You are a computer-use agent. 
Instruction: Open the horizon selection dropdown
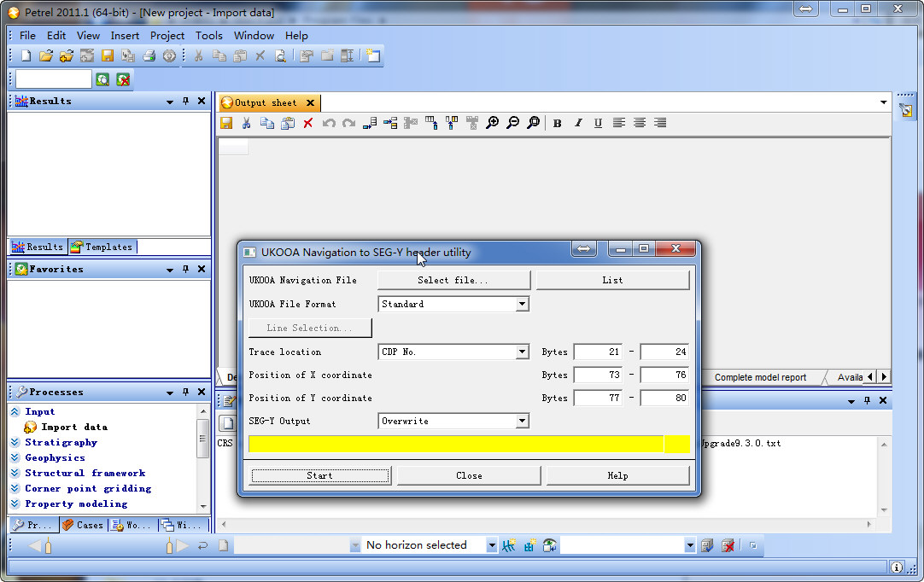[492, 545]
